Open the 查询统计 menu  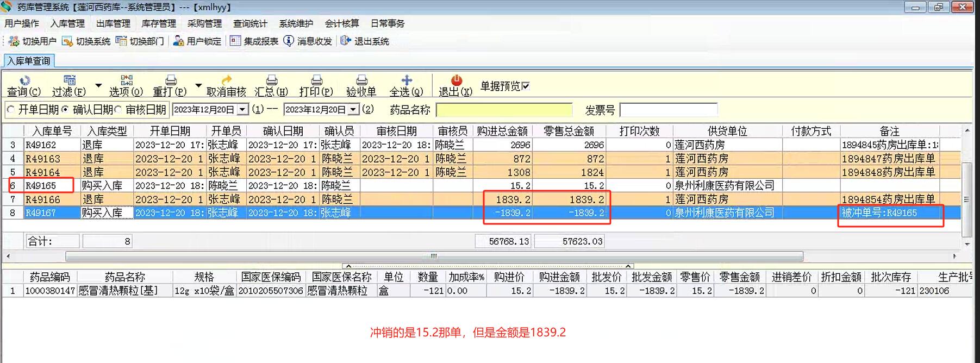pyautogui.click(x=250, y=23)
